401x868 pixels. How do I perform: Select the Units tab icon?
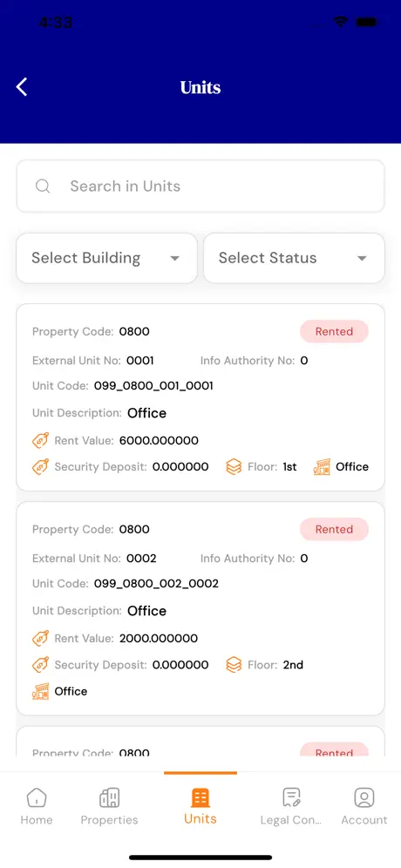tap(200, 797)
